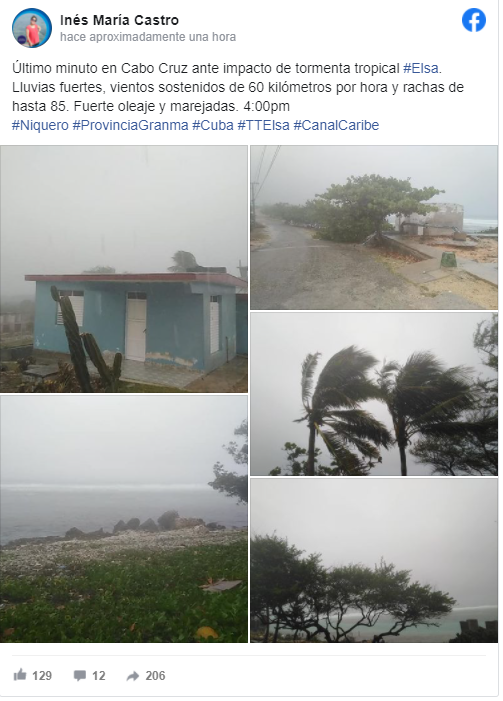Click the comment bubble icon
Screen dimensions: 503x701
coord(80,676)
